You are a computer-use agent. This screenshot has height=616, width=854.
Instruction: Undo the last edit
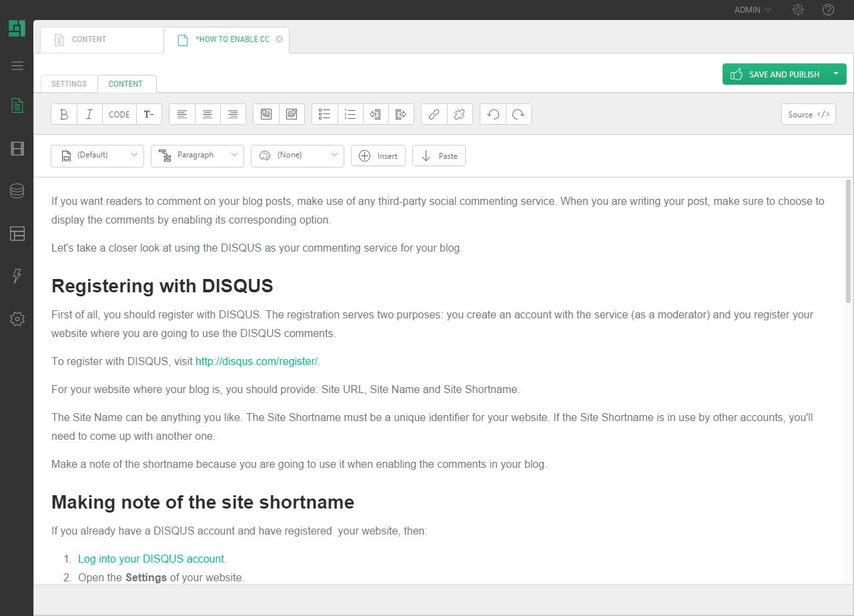coord(493,114)
